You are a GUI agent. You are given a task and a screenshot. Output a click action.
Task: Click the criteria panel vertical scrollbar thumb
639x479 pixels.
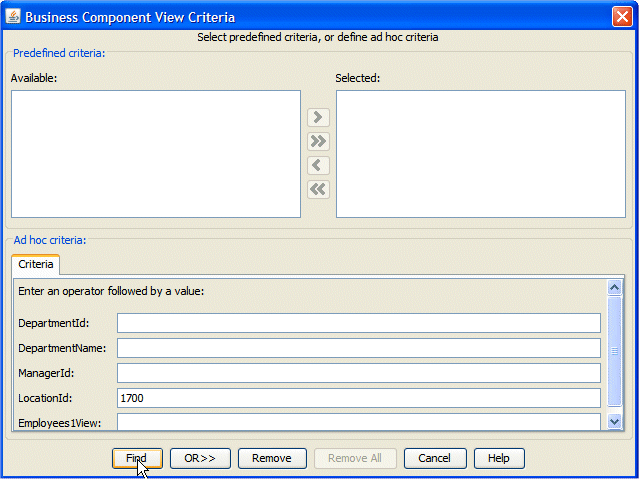click(614, 351)
